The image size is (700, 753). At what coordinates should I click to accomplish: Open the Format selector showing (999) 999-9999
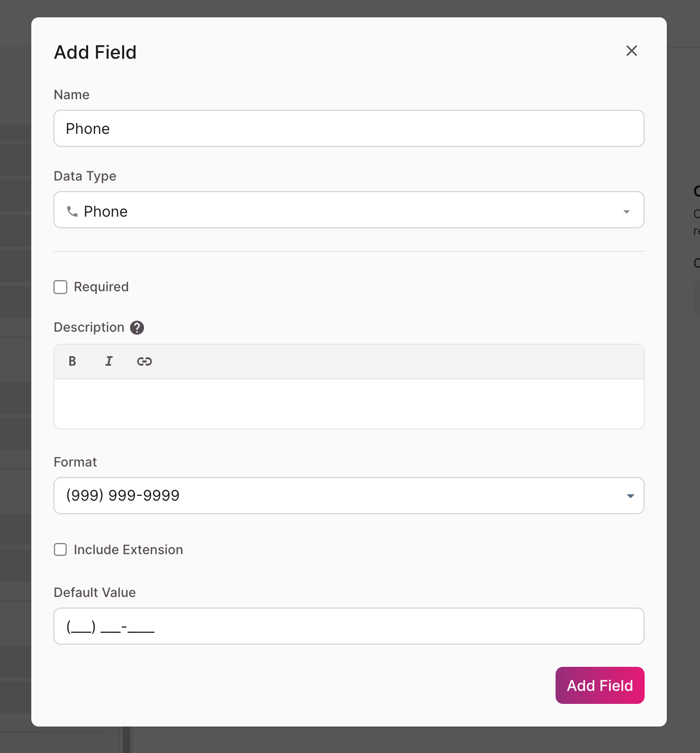[x=349, y=495]
